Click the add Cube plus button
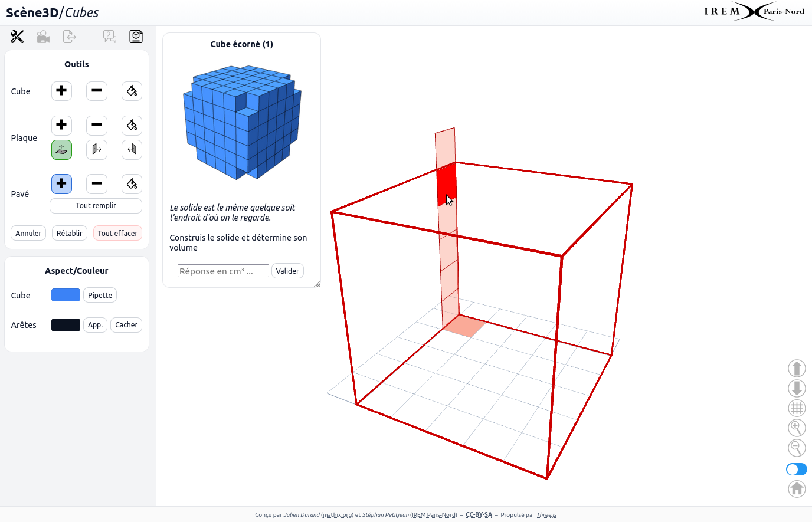Screen dimensions: 812x522 click(61, 91)
